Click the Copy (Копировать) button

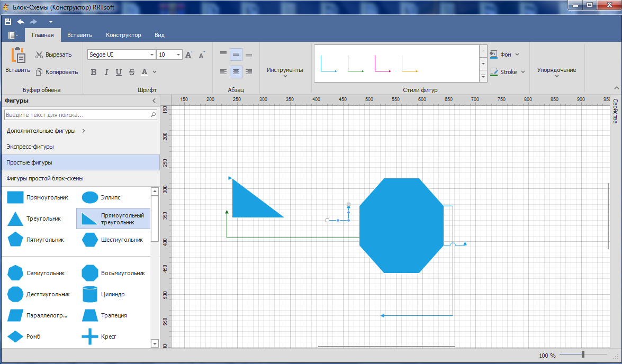coord(57,72)
